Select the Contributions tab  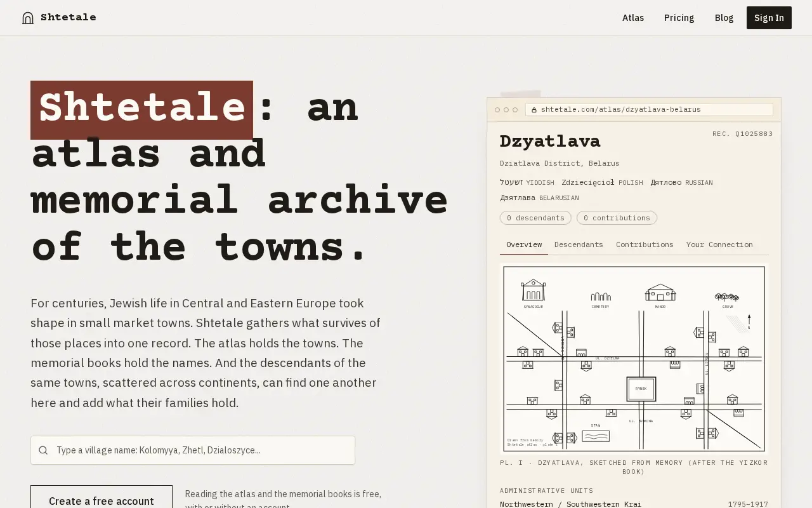645,244
